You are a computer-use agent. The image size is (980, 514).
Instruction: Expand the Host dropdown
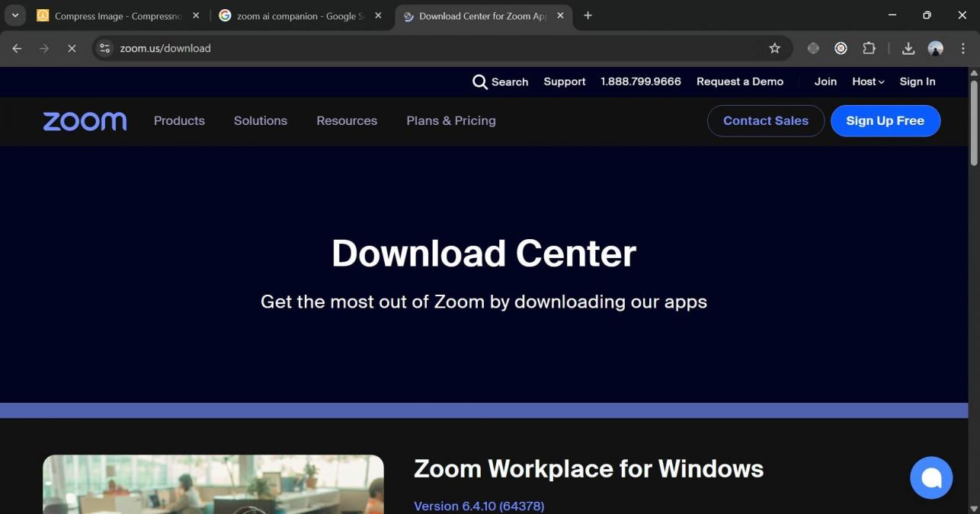867,81
